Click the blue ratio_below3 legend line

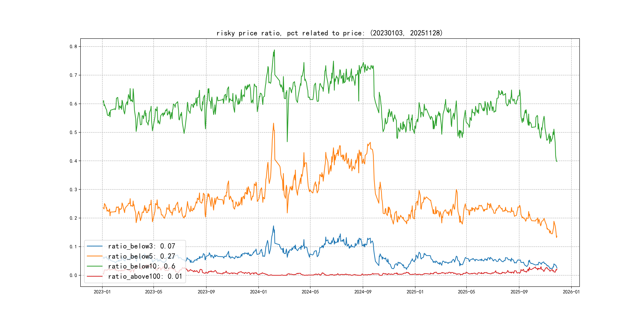coord(94,246)
